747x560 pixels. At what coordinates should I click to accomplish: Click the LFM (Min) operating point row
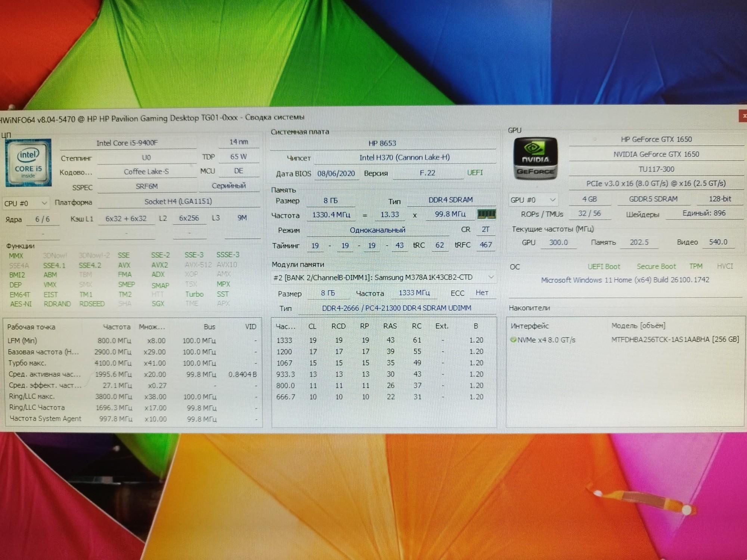[133, 341]
